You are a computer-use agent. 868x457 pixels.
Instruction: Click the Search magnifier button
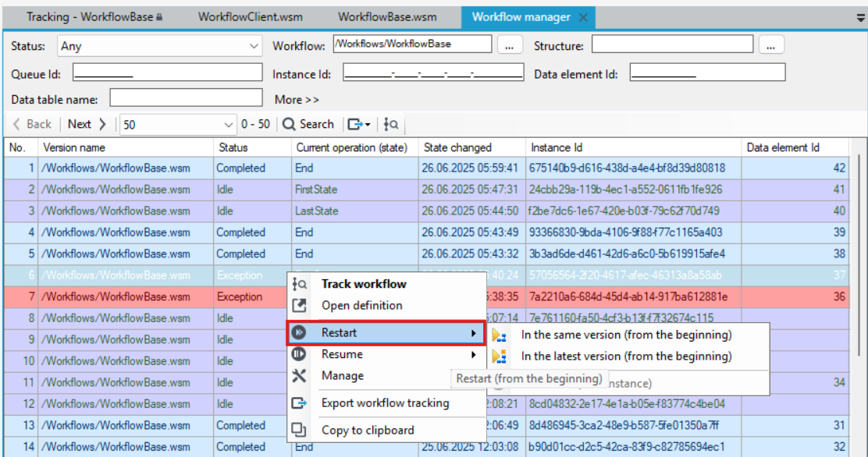click(308, 125)
